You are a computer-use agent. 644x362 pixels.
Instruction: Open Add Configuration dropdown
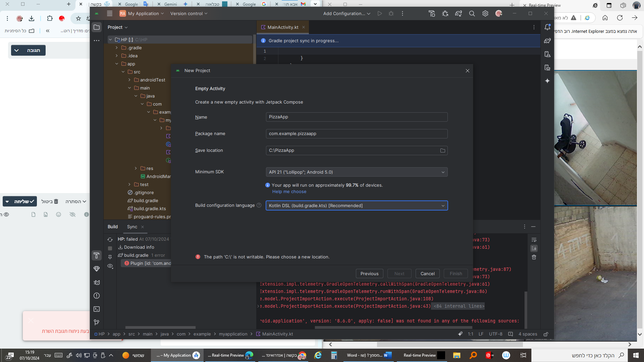click(347, 13)
